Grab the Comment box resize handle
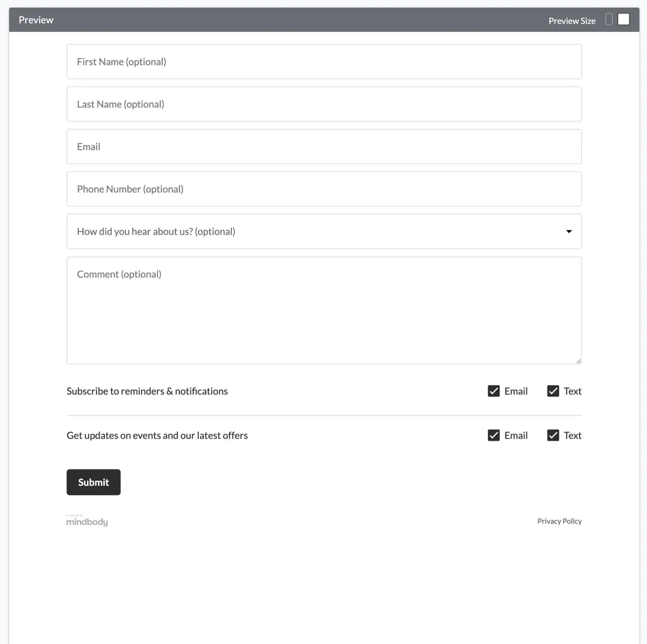The height and width of the screenshot is (644, 647). (578, 361)
